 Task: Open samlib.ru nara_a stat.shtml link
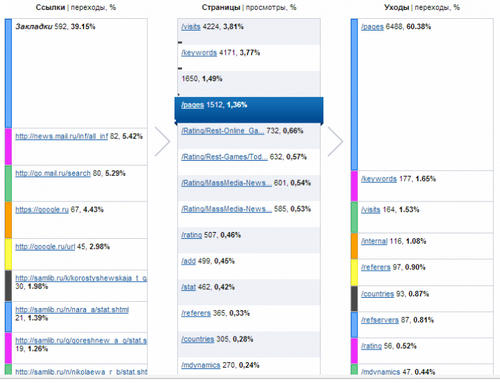coord(72,310)
